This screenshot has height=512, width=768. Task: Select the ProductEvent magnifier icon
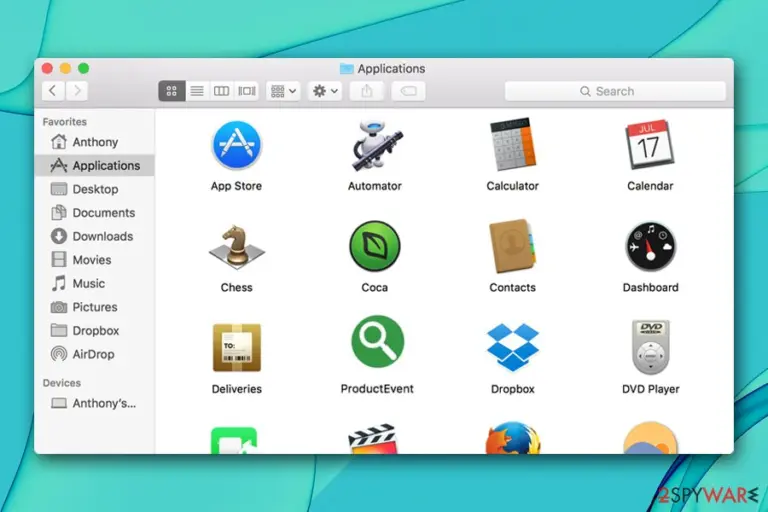tap(377, 341)
